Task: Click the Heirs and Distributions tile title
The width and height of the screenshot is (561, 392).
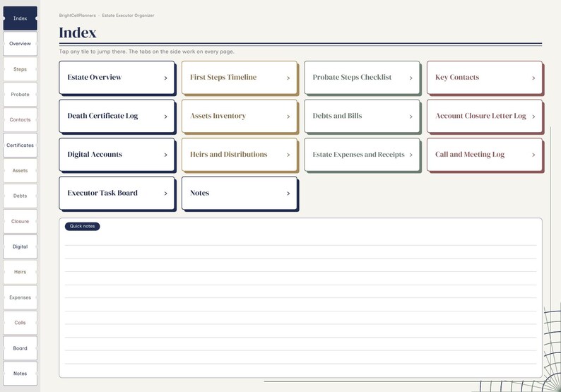Action: pyautogui.click(x=229, y=155)
